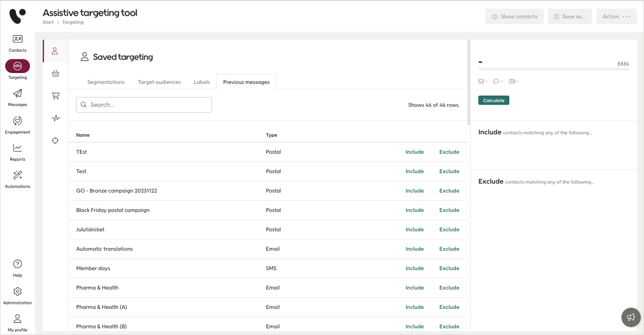Switch to the Segmentations tab
The height and width of the screenshot is (335, 644).
[105, 82]
